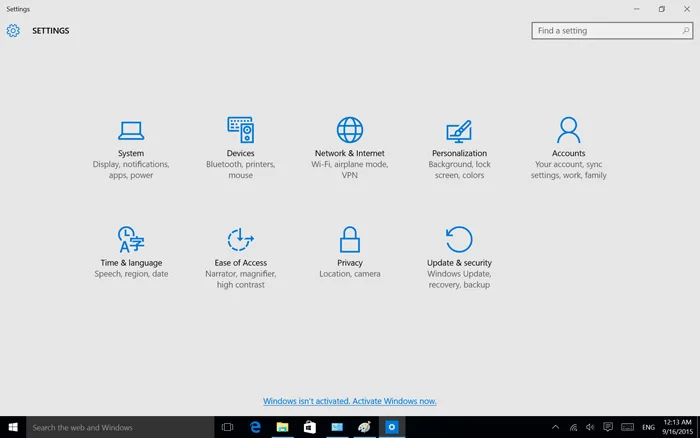Click 'Wi-Fi, airplane mode, VPN' description
Viewport: 700px width, 438px height.
click(x=350, y=170)
